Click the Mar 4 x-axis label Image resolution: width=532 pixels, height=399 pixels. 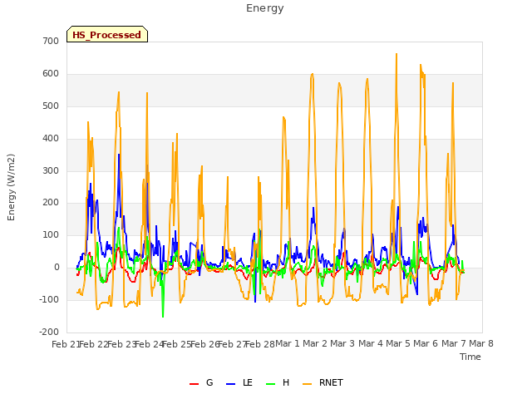pyautogui.click(x=371, y=343)
